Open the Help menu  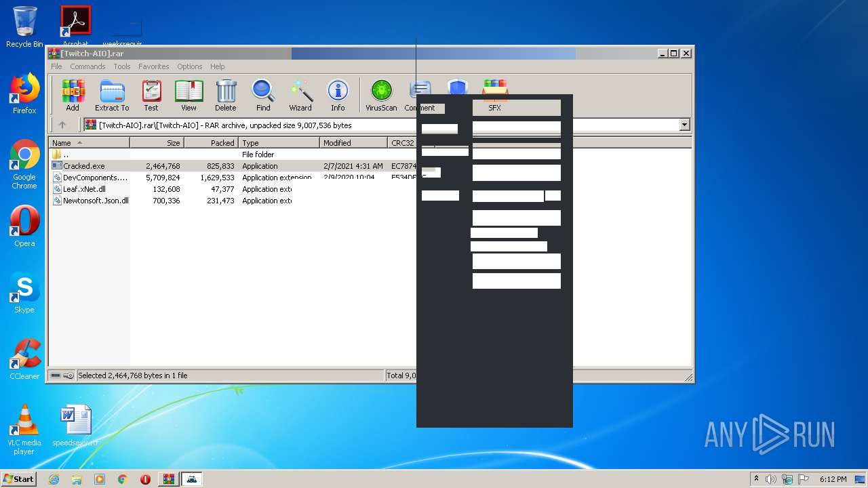217,66
